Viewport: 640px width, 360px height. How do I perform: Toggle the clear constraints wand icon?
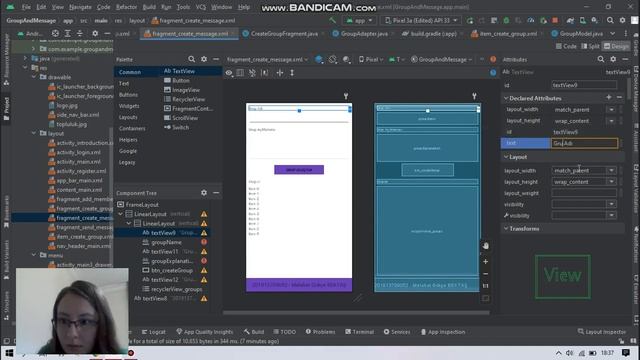pyautogui.click(x=252, y=73)
